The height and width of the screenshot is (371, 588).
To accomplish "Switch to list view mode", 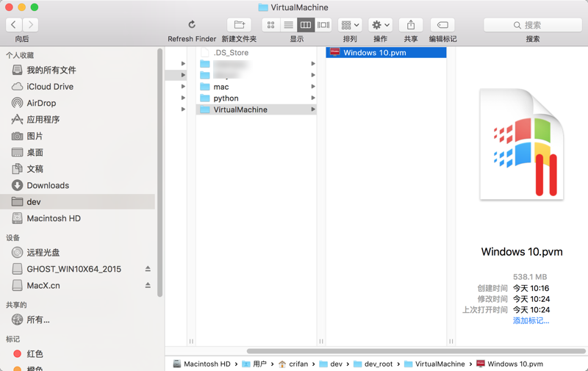I will pyautogui.click(x=288, y=25).
